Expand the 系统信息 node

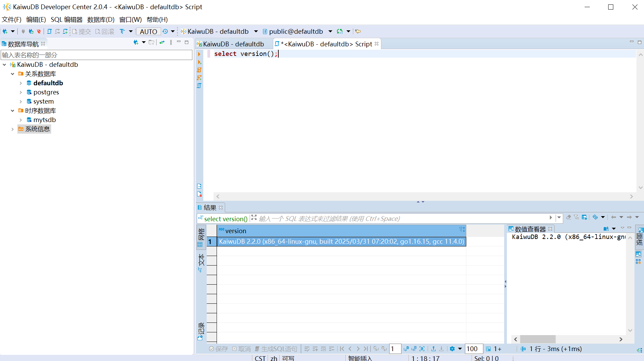(13, 129)
